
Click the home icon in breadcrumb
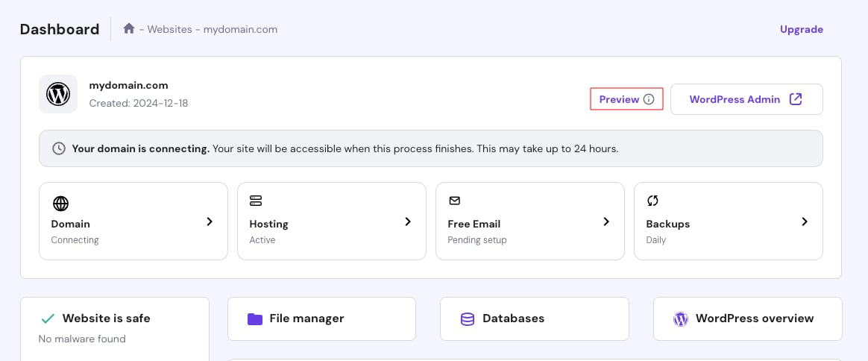click(129, 29)
